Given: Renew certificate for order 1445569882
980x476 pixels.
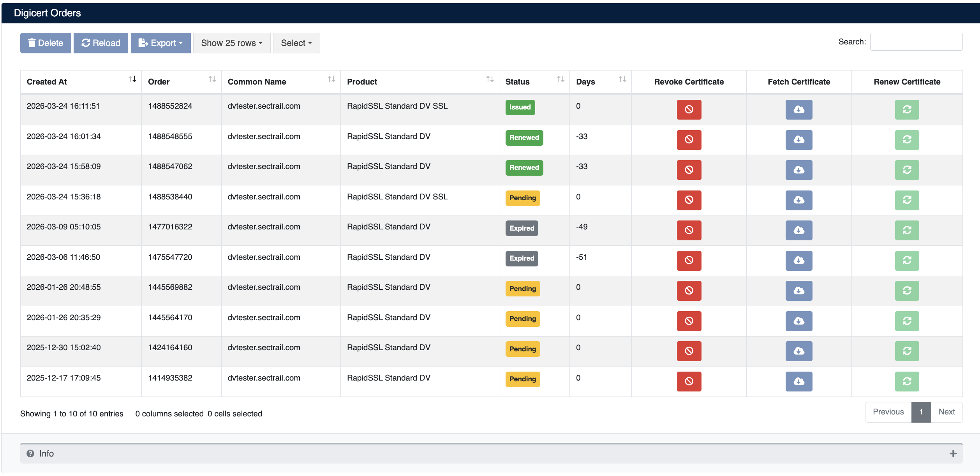Looking at the screenshot, I should tap(907, 291).
